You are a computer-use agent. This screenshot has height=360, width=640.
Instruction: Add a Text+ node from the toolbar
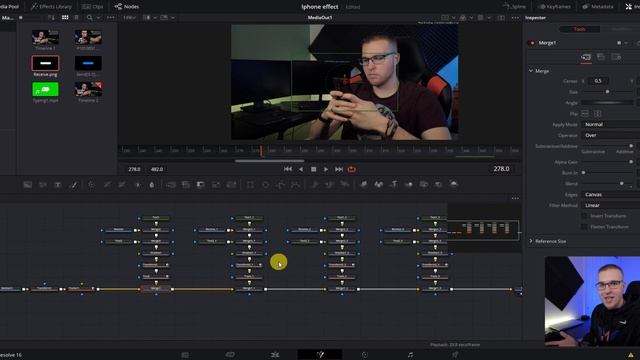tap(58, 185)
